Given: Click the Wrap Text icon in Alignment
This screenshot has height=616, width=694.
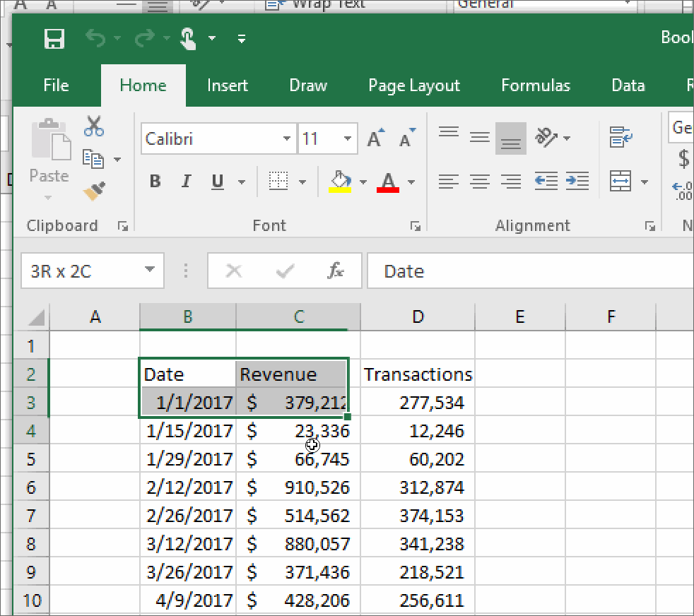Looking at the screenshot, I should tap(621, 137).
